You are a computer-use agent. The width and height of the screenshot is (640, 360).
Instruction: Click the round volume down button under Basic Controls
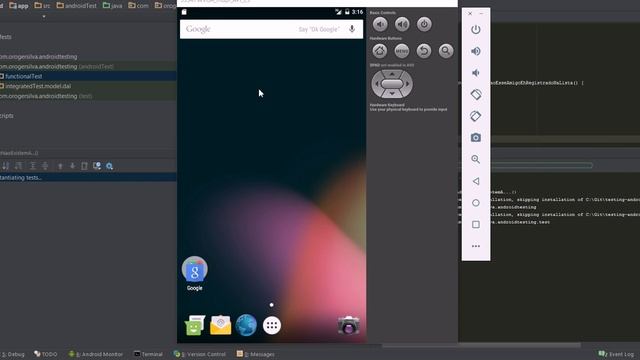[x=380, y=24]
